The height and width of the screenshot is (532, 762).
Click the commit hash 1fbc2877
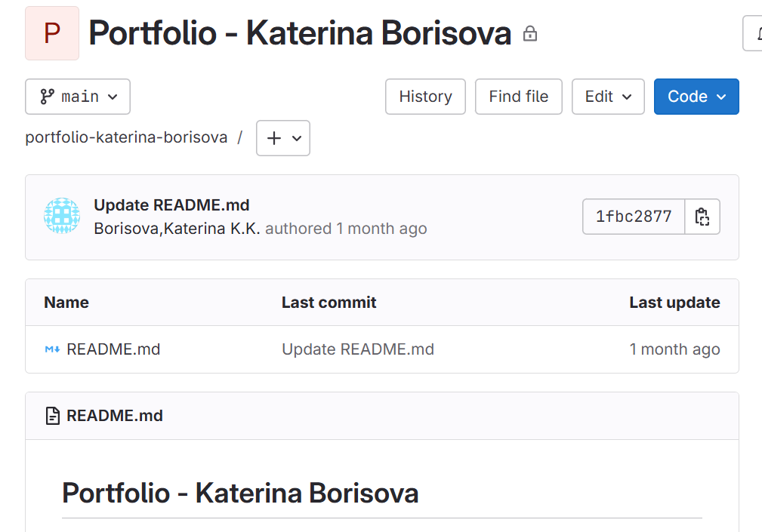coord(634,217)
